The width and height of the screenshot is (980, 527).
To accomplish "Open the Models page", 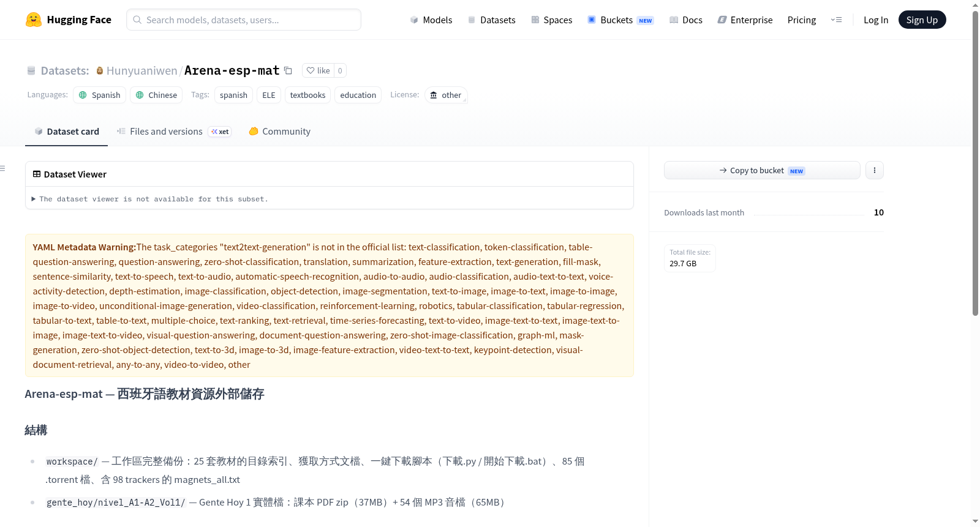I will tap(431, 20).
